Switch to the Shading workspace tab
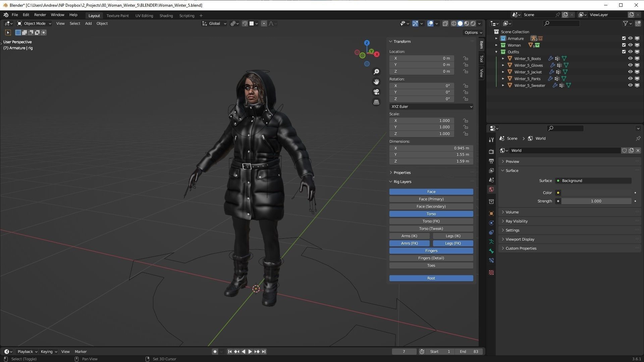Viewport: 644px width, 362px height. (166, 16)
